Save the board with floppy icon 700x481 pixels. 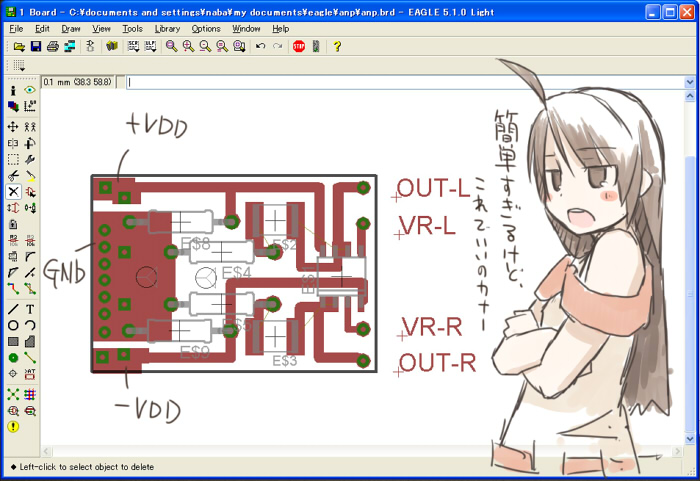coord(36,46)
